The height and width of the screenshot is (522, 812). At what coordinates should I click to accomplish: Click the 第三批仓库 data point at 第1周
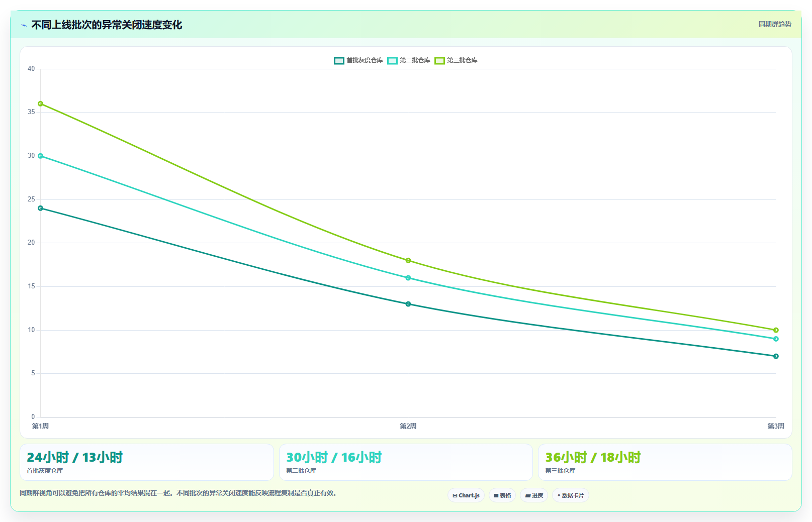click(41, 103)
